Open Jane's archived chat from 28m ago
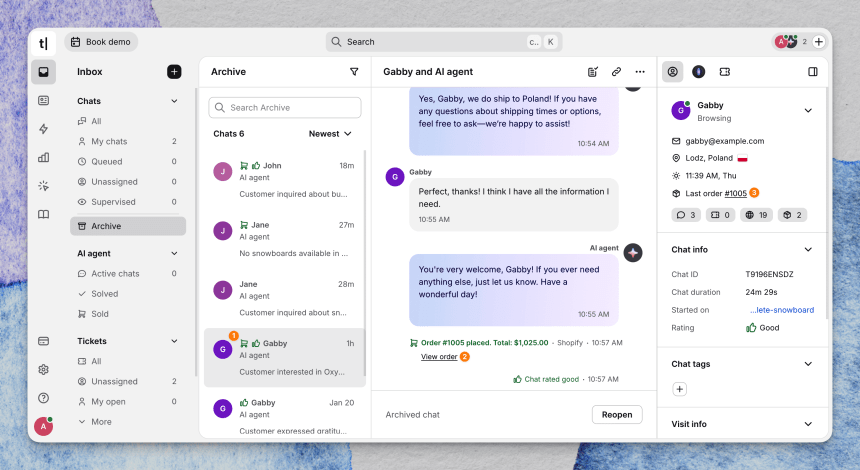The width and height of the screenshot is (860, 470). [284, 298]
